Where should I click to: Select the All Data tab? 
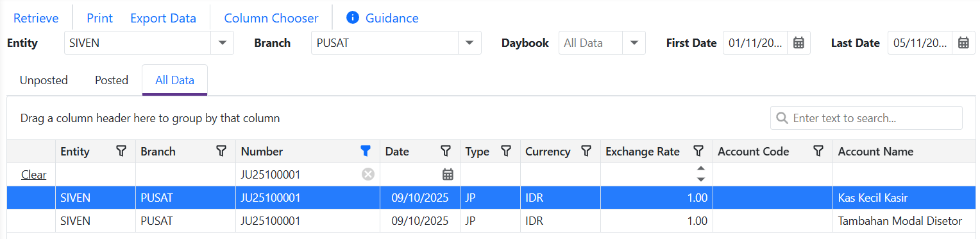(x=174, y=80)
